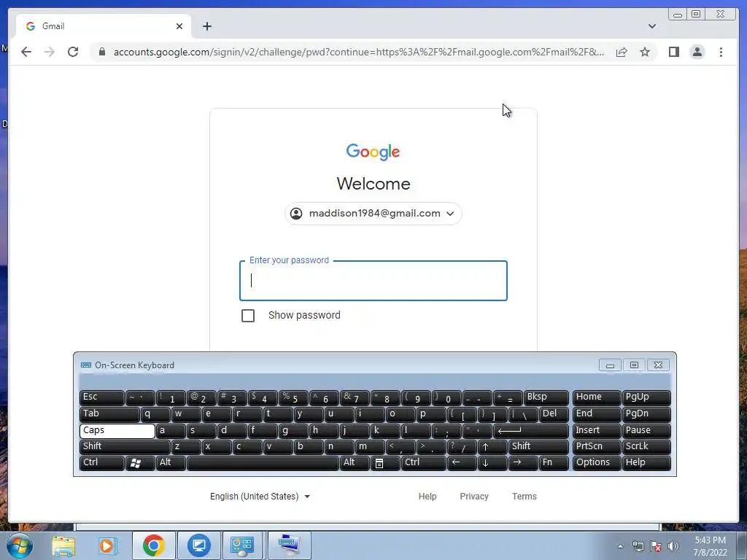747x560 pixels.
Task: Toggle the ScrLk key
Action: coord(646,447)
